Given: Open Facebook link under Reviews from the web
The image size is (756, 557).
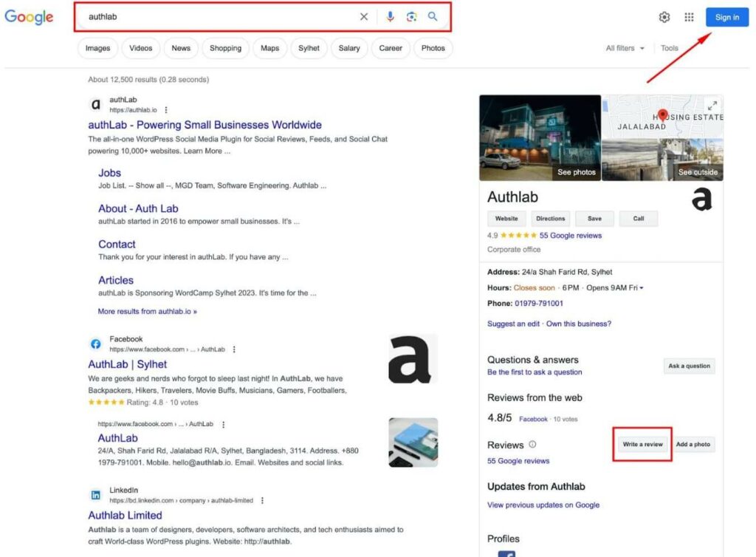Looking at the screenshot, I should click(x=533, y=419).
